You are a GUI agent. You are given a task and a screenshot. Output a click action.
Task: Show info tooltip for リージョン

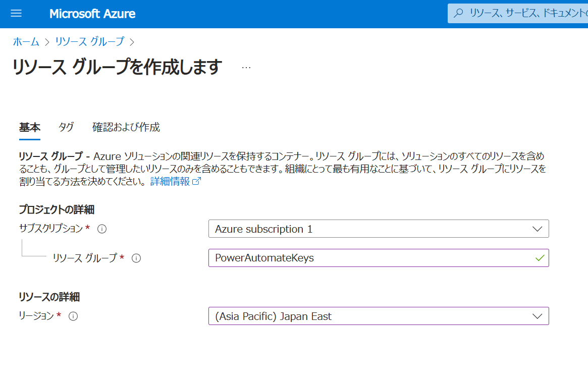(x=73, y=316)
